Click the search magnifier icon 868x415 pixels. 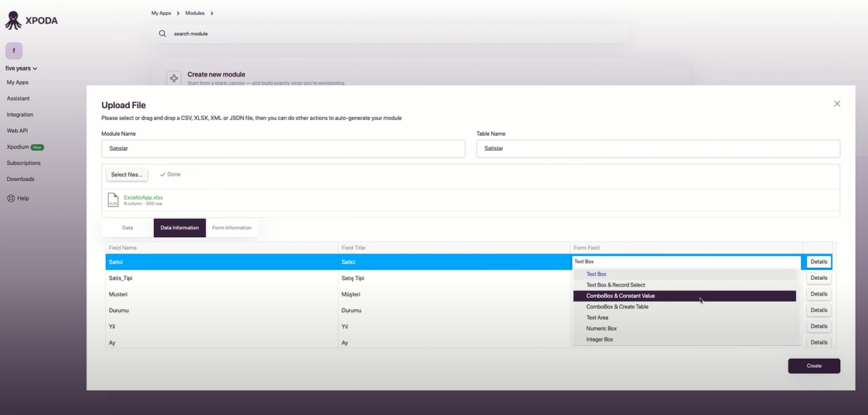[162, 34]
